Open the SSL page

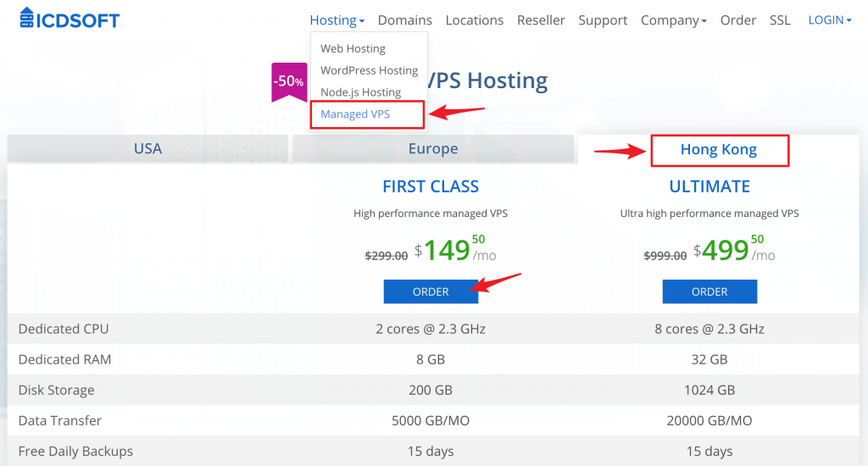click(780, 20)
